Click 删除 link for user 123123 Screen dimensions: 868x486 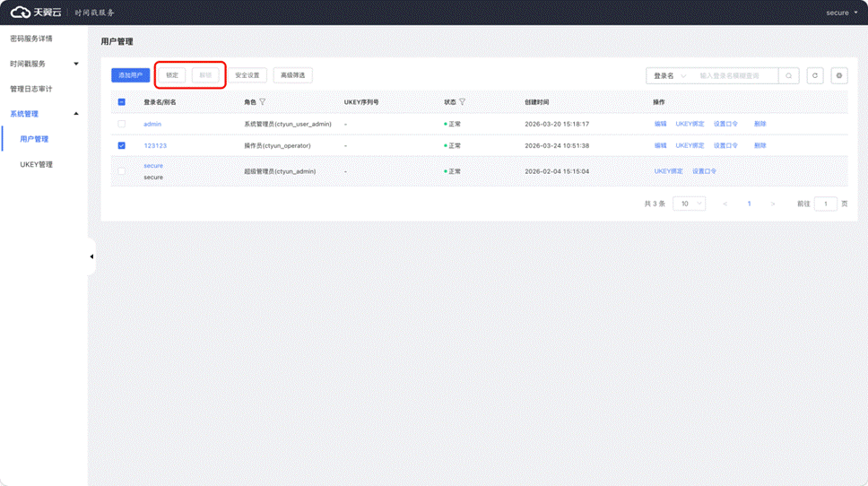[760, 145]
